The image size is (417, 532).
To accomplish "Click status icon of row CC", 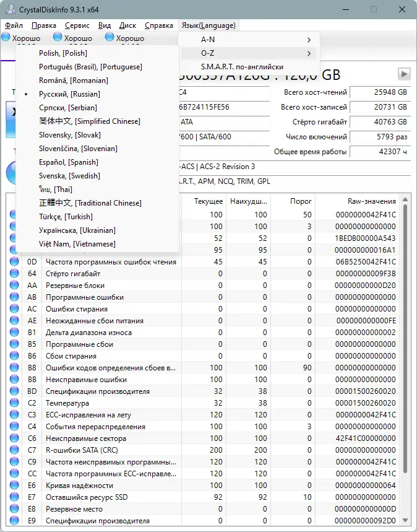I will [x=14, y=473].
